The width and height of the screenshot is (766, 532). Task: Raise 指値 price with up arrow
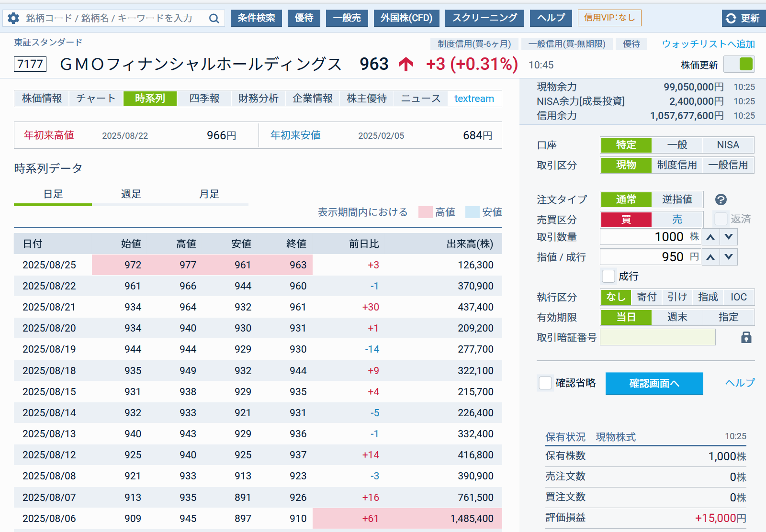[x=711, y=257]
